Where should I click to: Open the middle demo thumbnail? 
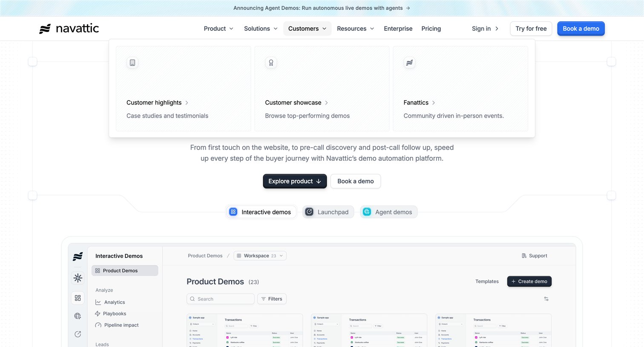[x=369, y=330]
